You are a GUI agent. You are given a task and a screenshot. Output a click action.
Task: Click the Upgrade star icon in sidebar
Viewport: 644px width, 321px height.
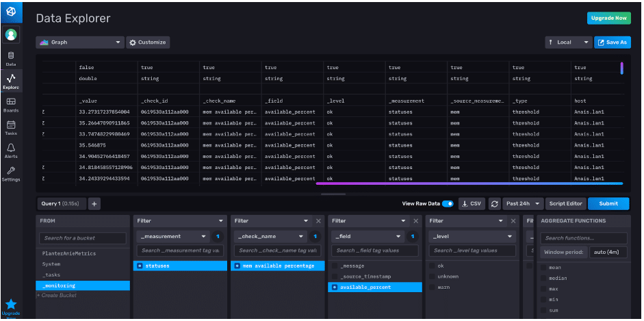(11, 304)
